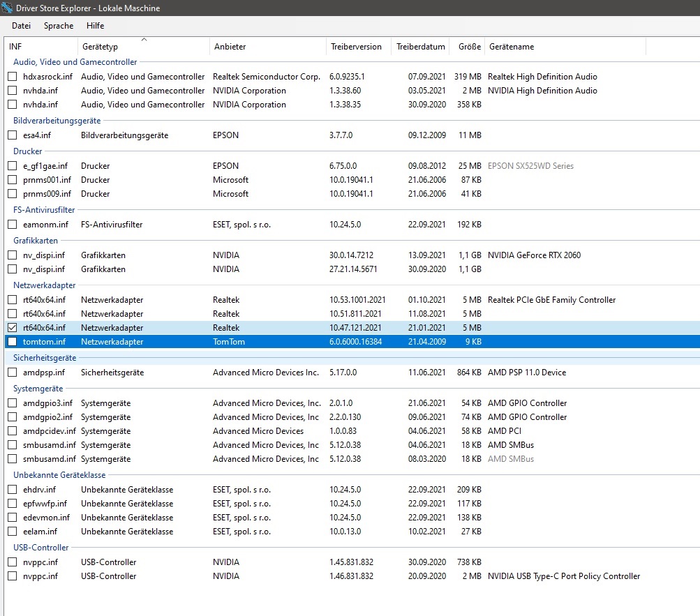Check the amdgpio3.inf checkbox

pyautogui.click(x=13, y=403)
